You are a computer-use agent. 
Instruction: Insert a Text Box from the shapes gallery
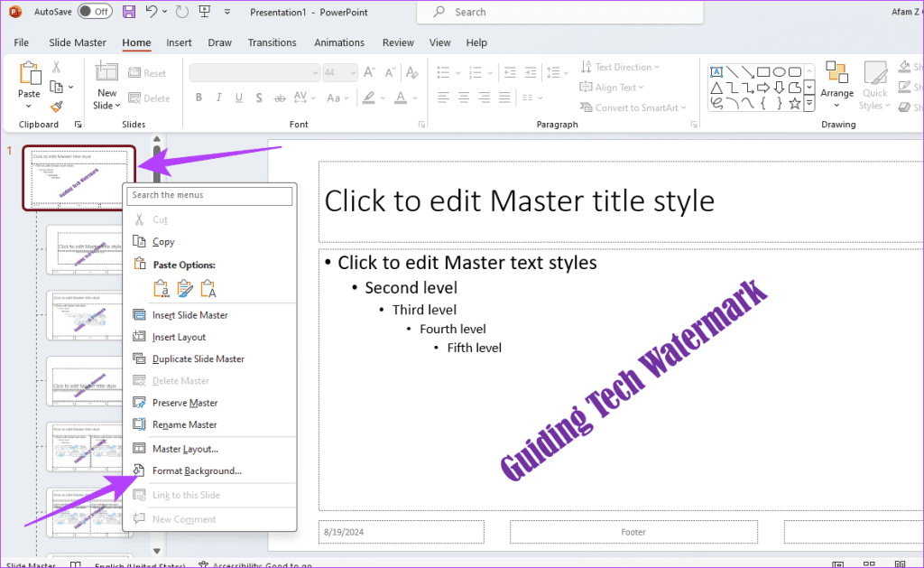716,72
